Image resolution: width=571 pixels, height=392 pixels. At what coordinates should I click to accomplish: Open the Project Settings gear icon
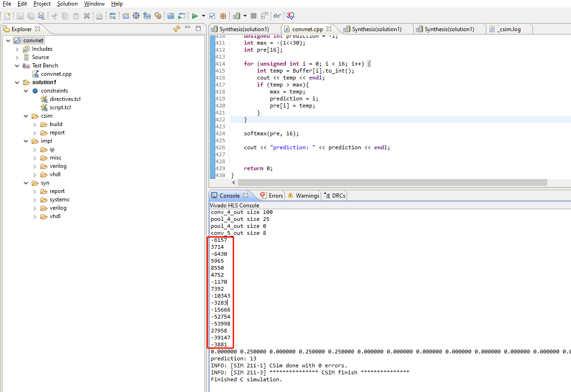(x=136, y=16)
